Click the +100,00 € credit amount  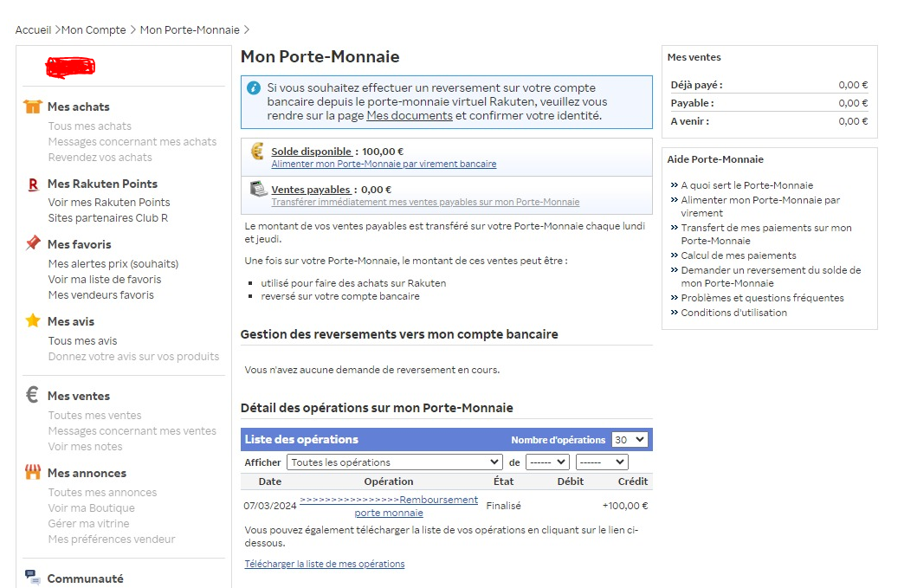625,506
